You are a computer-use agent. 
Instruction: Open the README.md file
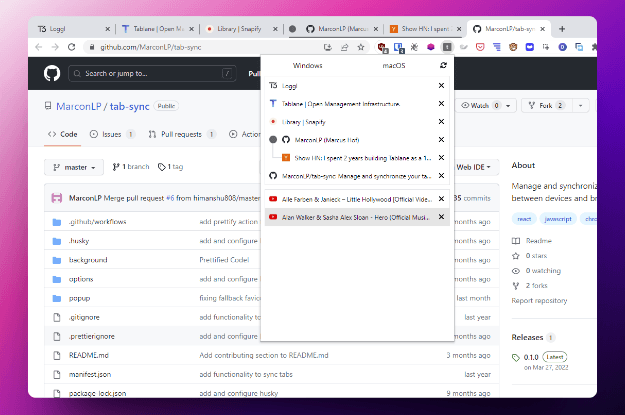pos(89,355)
